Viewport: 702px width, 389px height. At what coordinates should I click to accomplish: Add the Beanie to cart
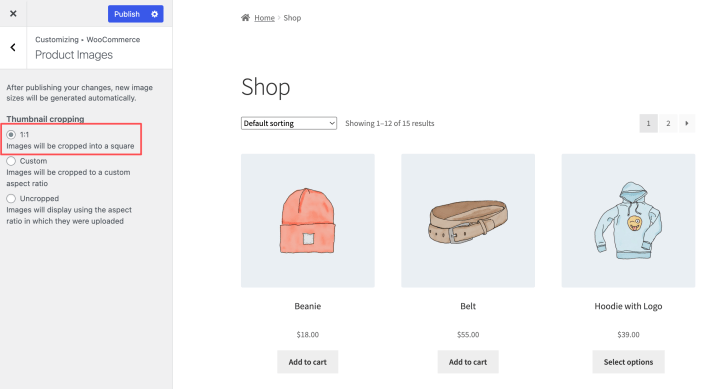click(308, 362)
